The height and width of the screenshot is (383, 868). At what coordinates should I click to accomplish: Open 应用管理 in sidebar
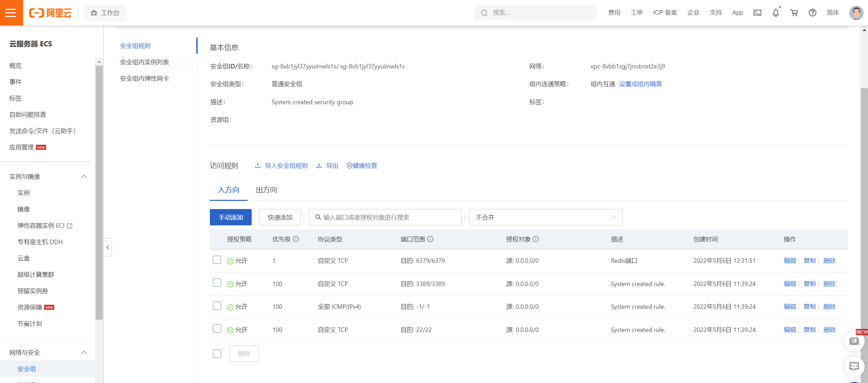coord(21,147)
